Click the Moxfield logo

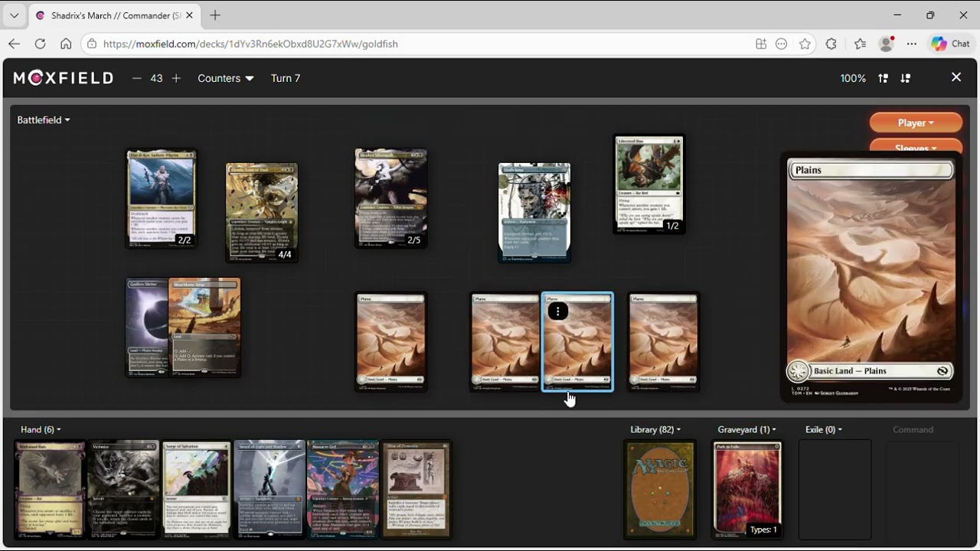[64, 78]
